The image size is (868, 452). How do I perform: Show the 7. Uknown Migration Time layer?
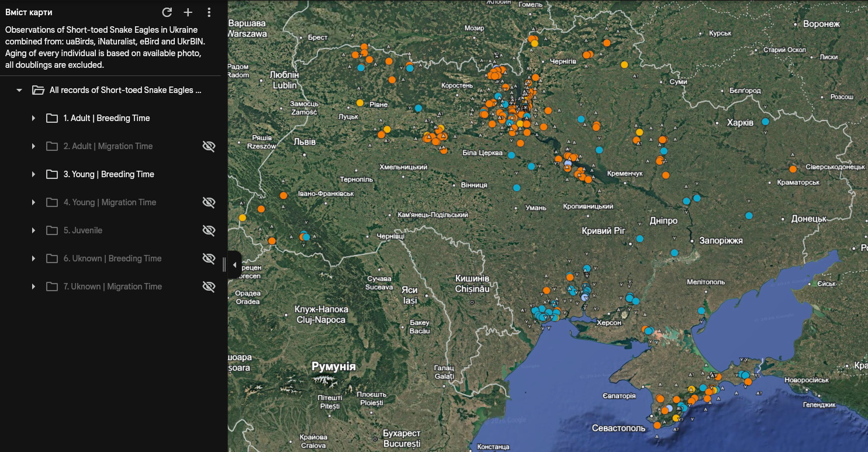click(x=209, y=287)
